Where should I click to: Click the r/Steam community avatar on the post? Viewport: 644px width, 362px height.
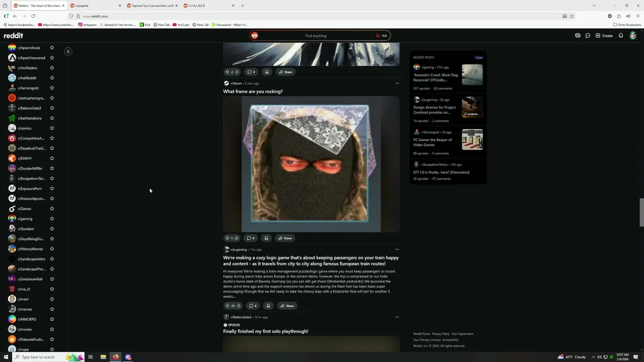coord(226,83)
